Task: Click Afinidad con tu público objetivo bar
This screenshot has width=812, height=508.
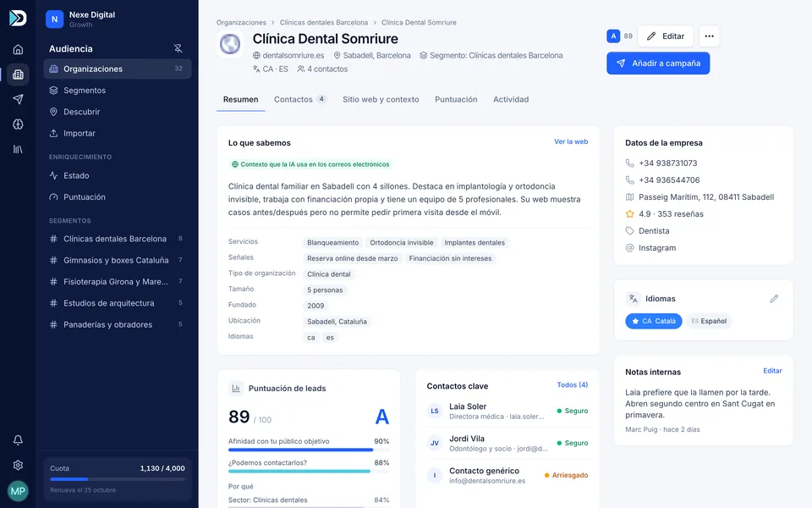Action: (x=309, y=450)
